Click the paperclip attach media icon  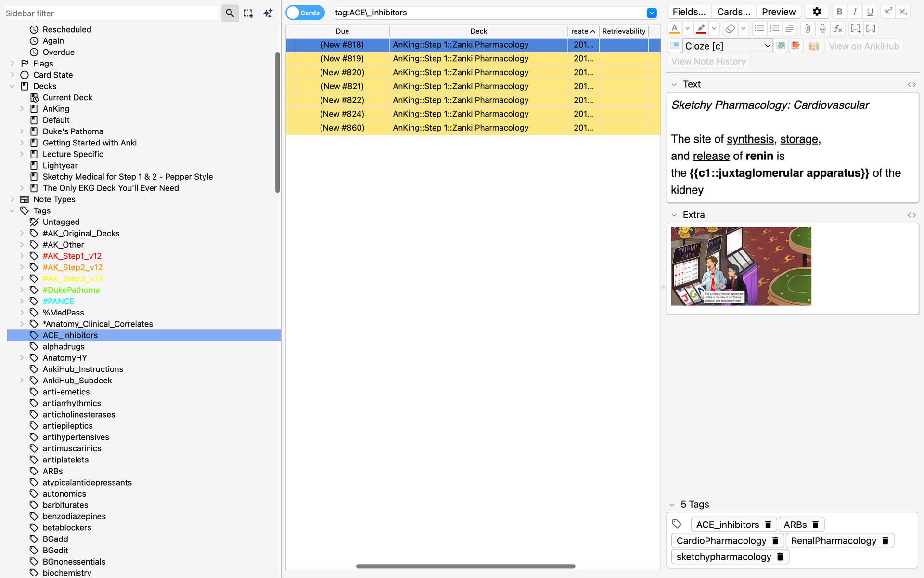[x=808, y=29]
